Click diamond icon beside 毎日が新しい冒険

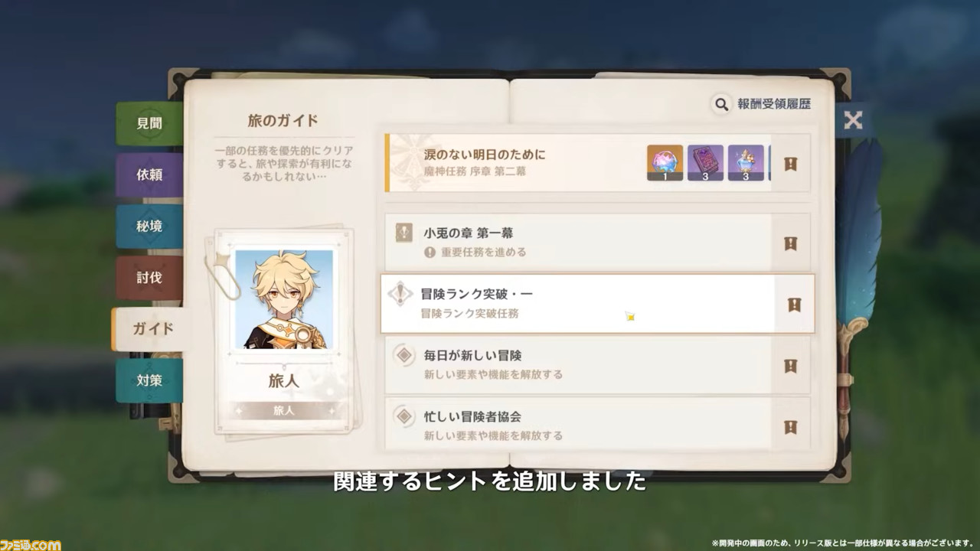pyautogui.click(x=403, y=355)
